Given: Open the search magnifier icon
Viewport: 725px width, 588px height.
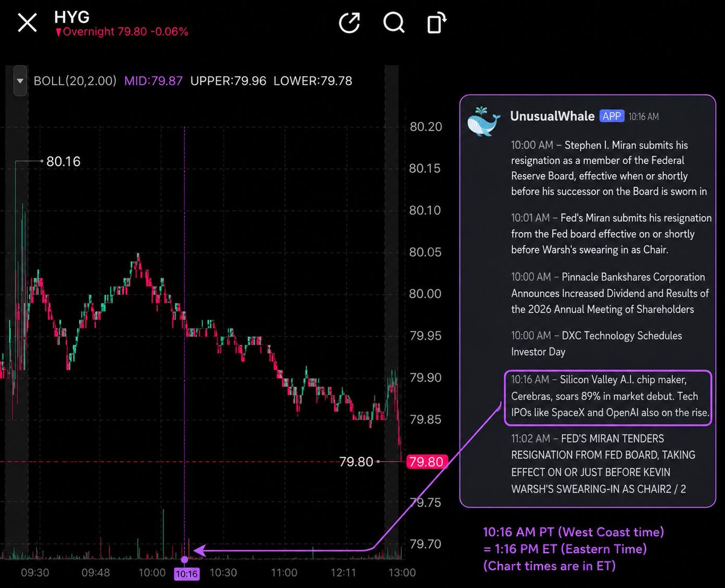Looking at the screenshot, I should (x=394, y=23).
